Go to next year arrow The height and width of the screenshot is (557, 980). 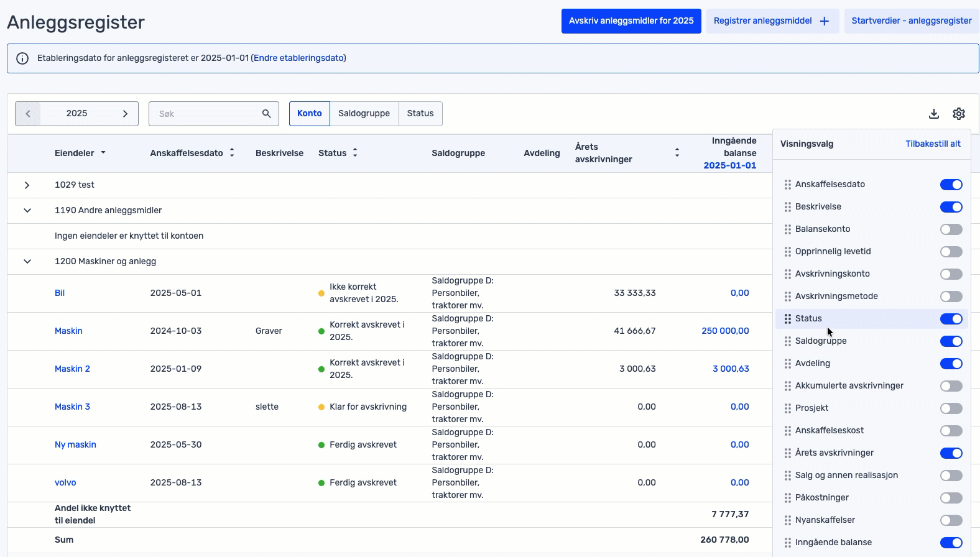[x=125, y=114]
